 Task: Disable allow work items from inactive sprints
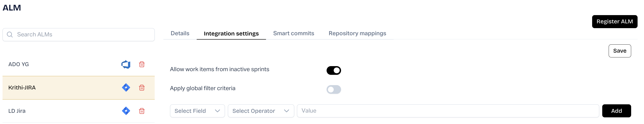[x=333, y=70]
